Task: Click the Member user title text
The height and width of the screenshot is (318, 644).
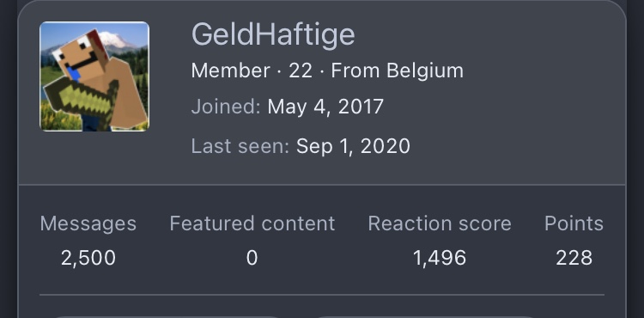Action: tap(230, 70)
